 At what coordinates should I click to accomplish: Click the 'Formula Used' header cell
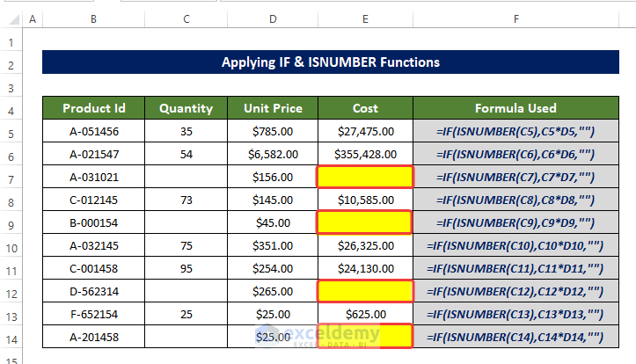pyautogui.click(x=516, y=108)
